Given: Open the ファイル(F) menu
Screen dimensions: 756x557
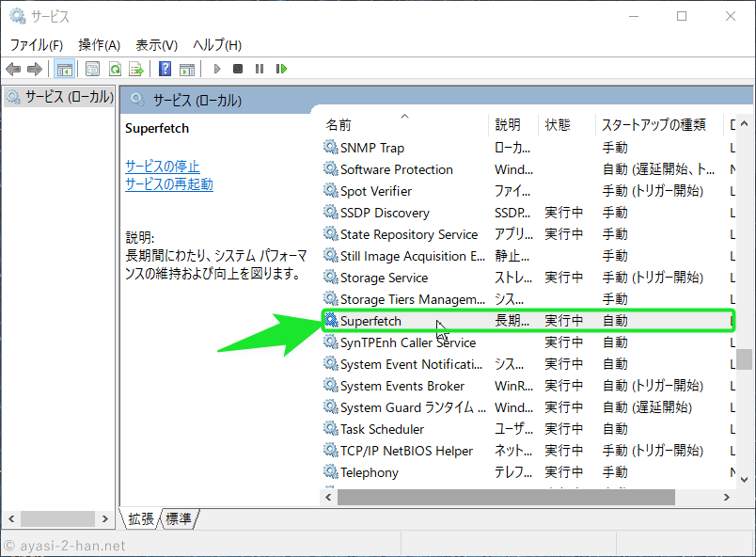Looking at the screenshot, I should click(36, 44).
